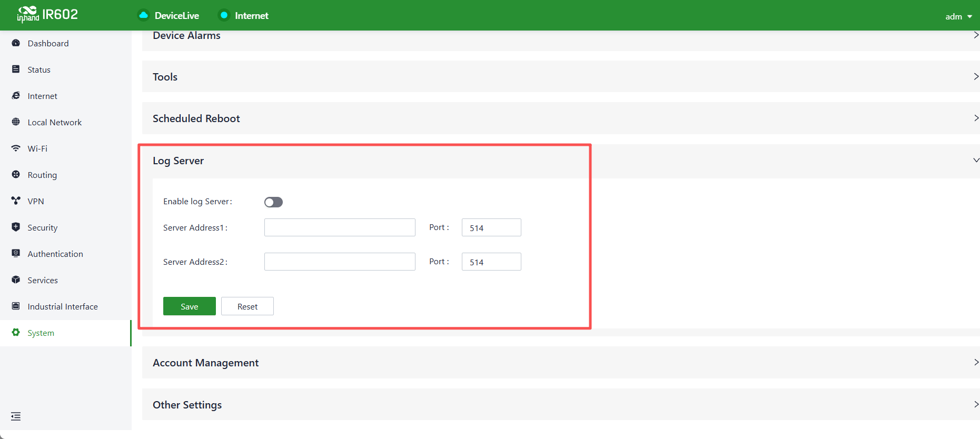Click the Local Network globe icon

(16, 122)
